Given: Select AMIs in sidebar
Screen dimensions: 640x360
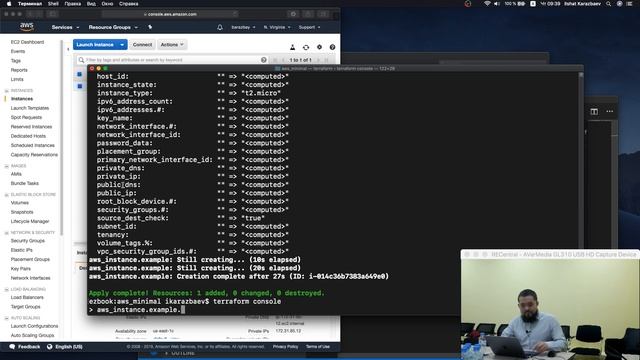Looking at the screenshot, I should click(16, 174).
